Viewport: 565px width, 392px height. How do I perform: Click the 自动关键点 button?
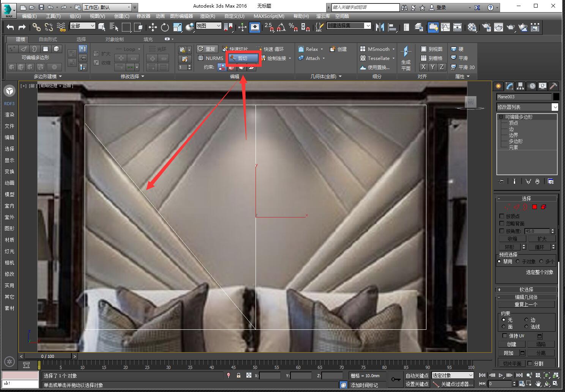tap(417, 375)
